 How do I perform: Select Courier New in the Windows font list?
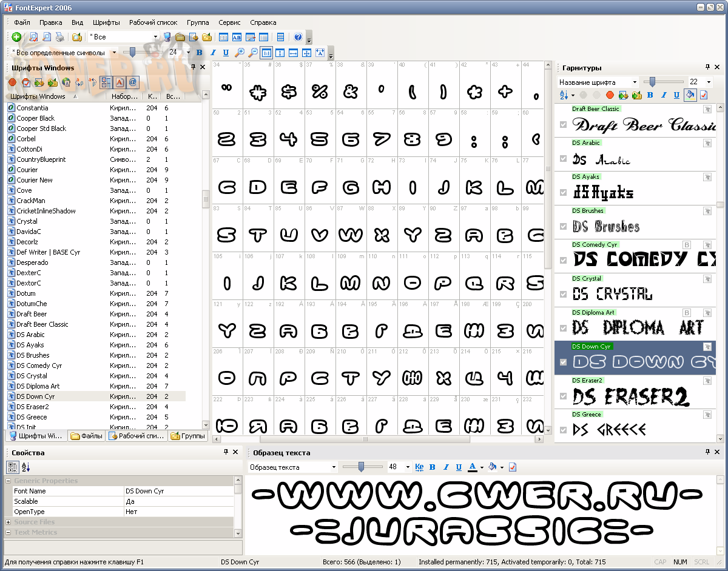pos(35,180)
